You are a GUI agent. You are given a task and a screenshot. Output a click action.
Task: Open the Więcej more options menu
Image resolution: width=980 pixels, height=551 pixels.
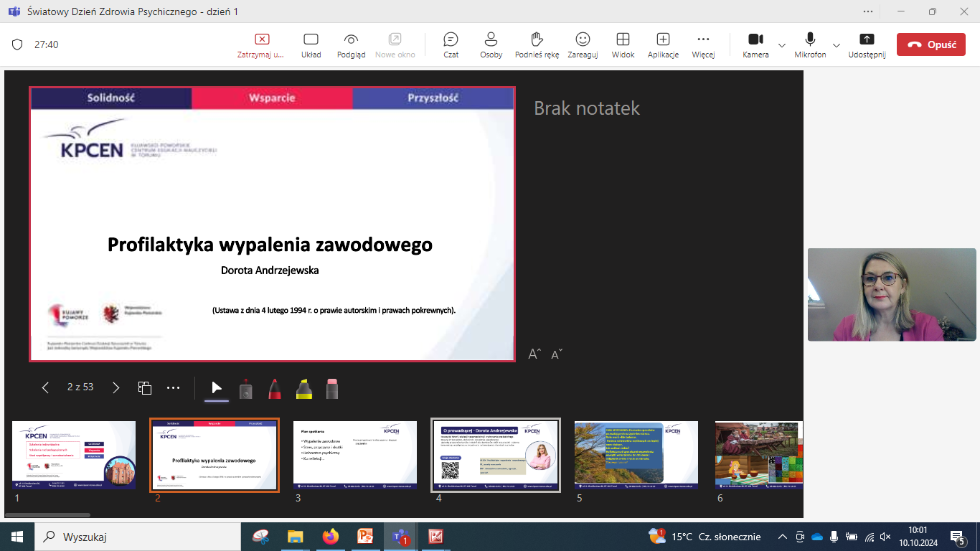(703, 44)
